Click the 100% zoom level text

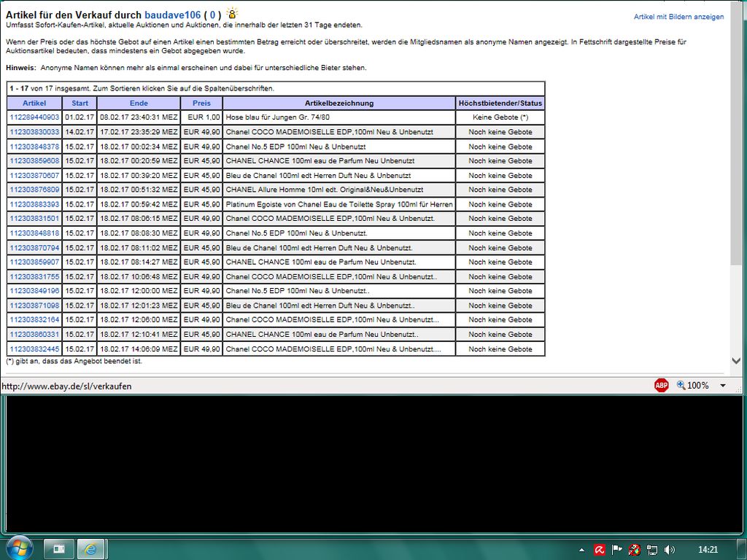tap(698, 385)
